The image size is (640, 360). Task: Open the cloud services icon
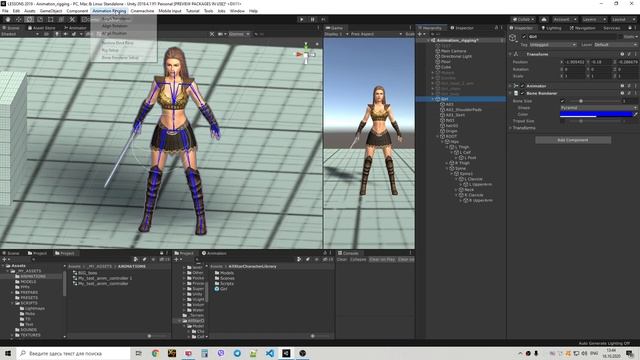[x=544, y=19]
